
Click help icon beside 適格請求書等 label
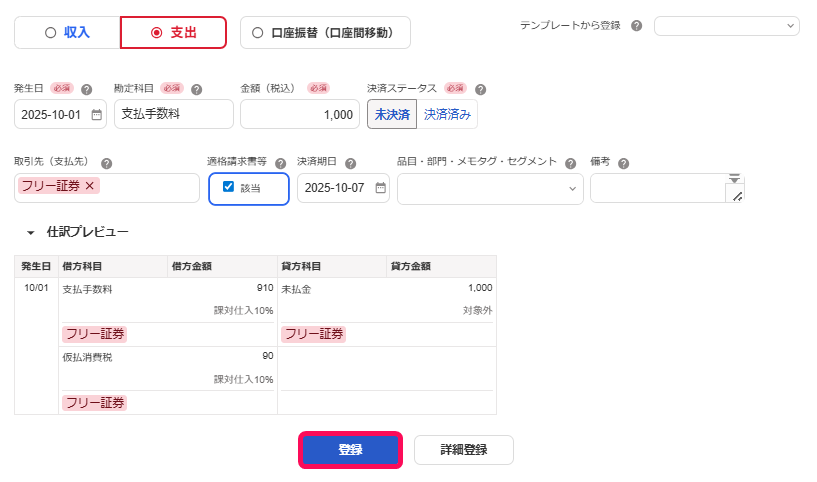click(x=280, y=163)
